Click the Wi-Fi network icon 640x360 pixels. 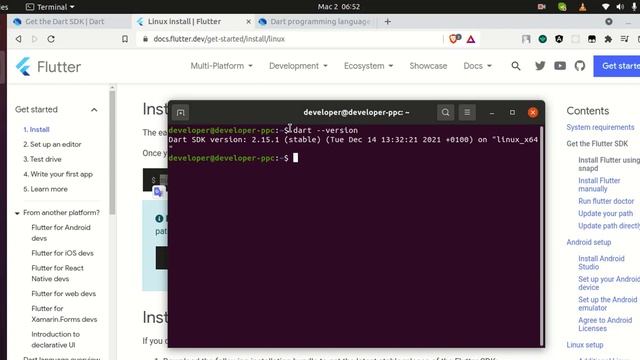[x=605, y=7]
